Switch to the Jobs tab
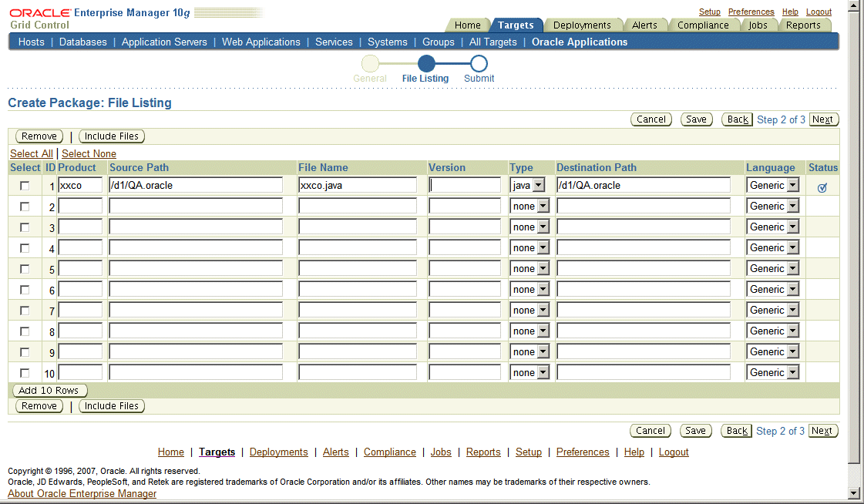Viewport: 864px width, 504px height. (x=758, y=25)
